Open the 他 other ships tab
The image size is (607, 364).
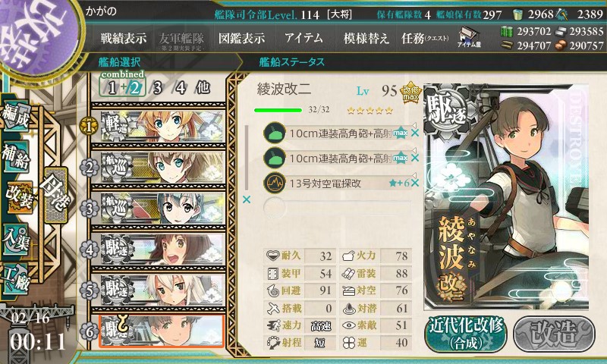coord(203,87)
